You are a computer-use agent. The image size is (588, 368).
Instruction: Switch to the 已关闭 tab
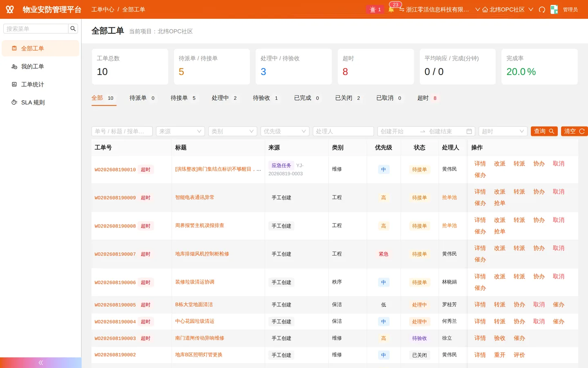[347, 98]
